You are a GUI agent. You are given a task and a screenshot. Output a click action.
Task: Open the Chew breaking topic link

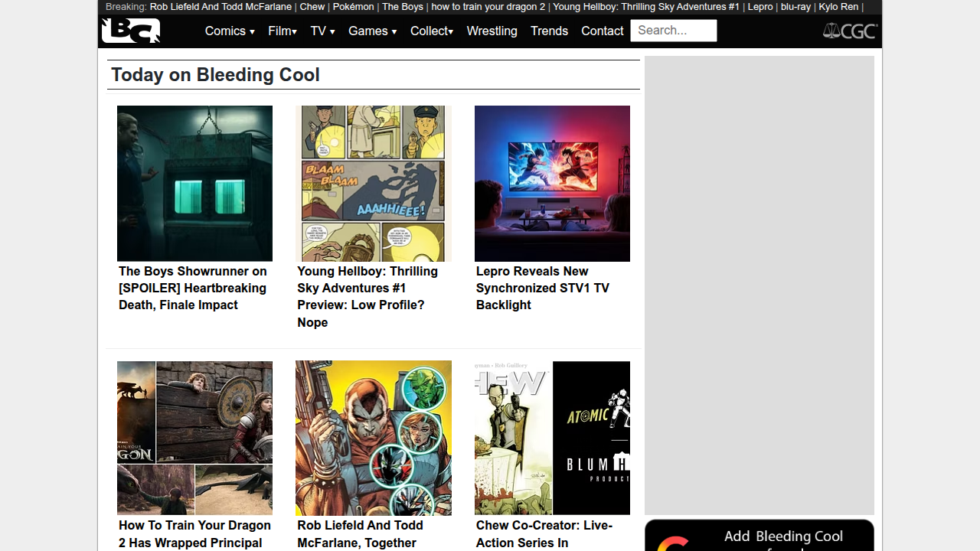click(312, 7)
